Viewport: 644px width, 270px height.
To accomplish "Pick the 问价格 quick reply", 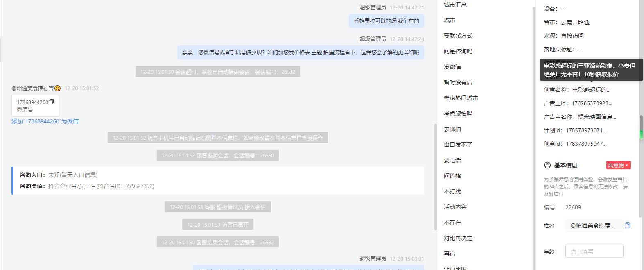I will click(452, 176).
